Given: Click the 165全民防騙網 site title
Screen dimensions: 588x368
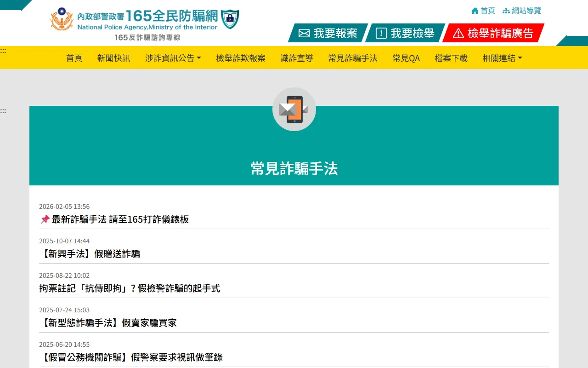Looking at the screenshot, I should point(172,16).
